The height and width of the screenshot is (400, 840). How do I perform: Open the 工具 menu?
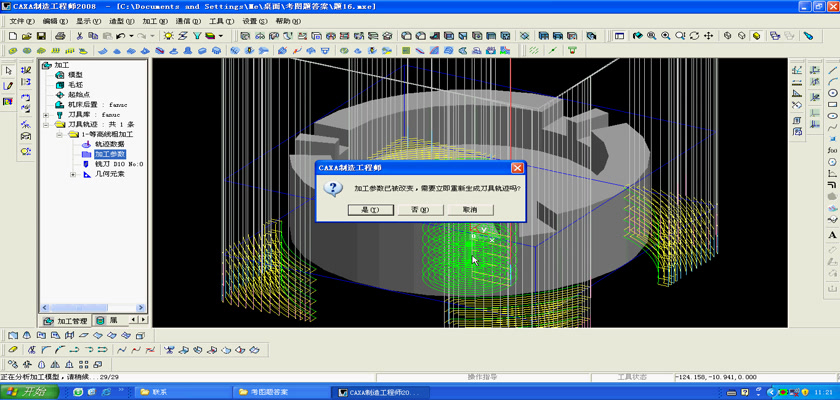[221, 21]
